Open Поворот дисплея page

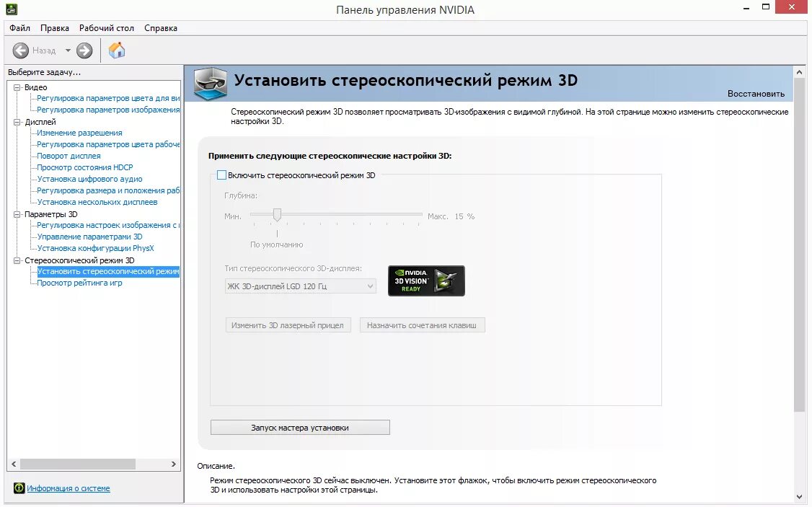(x=69, y=156)
